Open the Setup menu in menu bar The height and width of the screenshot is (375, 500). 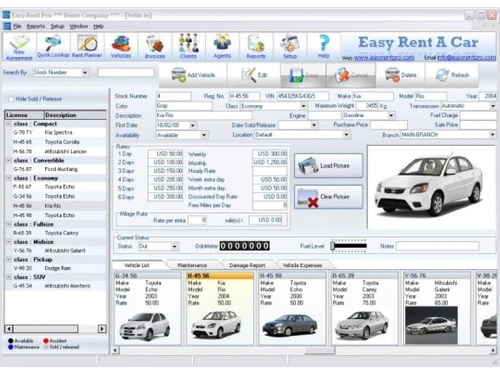tap(57, 26)
